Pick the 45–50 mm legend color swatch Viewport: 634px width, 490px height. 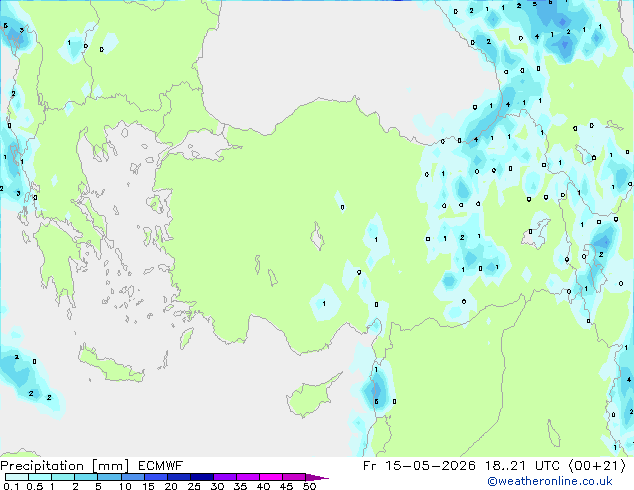pyautogui.click(x=294, y=477)
